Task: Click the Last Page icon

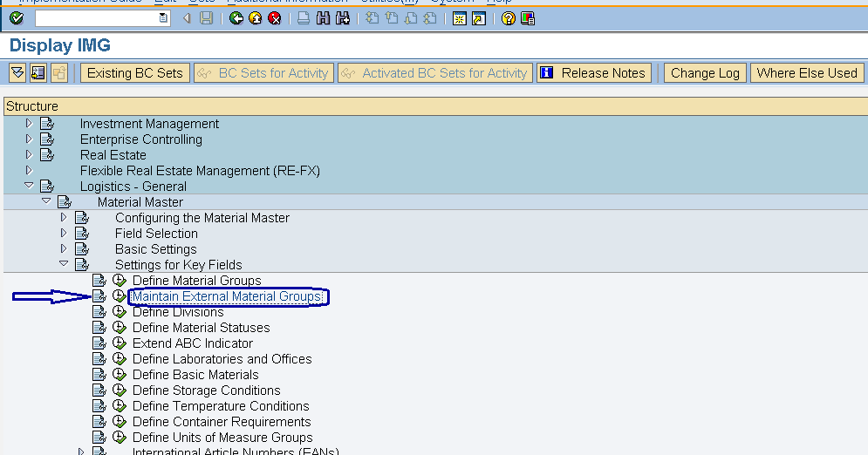Action: point(430,19)
